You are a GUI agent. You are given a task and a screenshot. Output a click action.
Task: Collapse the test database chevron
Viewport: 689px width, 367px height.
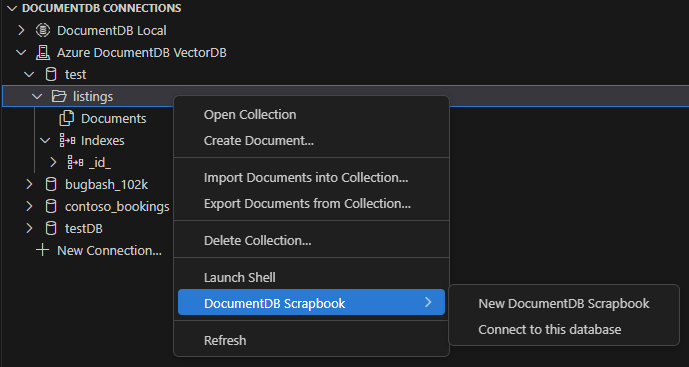coord(29,74)
